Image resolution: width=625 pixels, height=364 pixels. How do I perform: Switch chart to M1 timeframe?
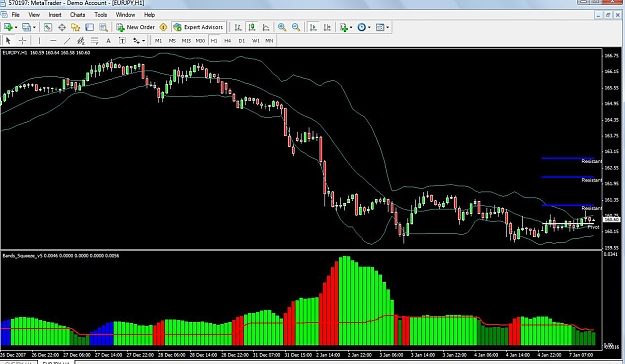159,41
